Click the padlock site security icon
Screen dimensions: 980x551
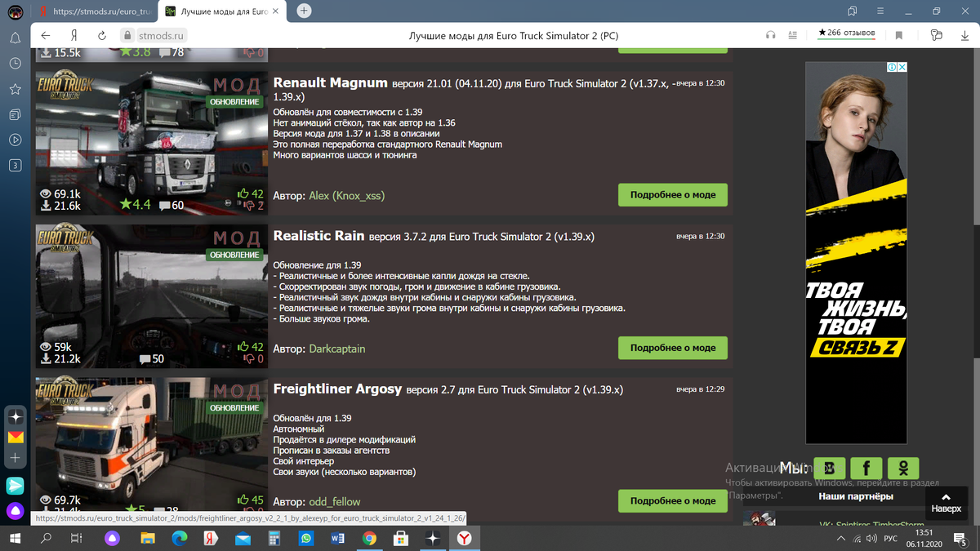click(x=127, y=36)
